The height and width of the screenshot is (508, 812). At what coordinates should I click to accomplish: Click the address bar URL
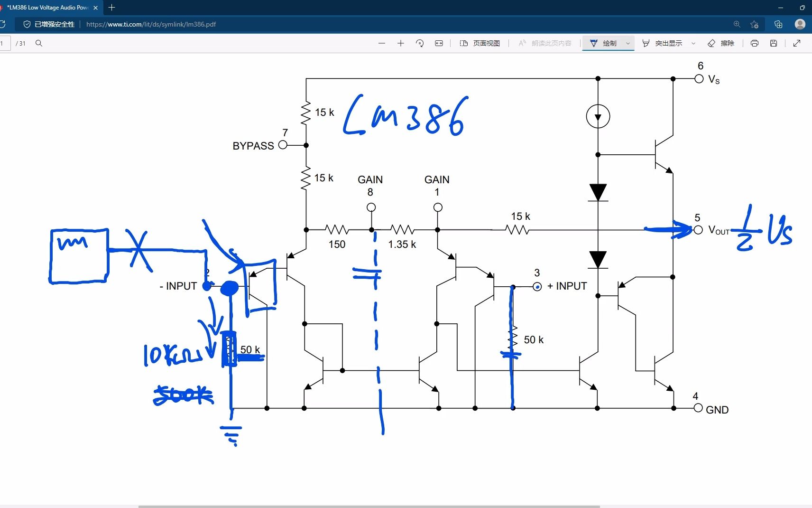[151, 24]
